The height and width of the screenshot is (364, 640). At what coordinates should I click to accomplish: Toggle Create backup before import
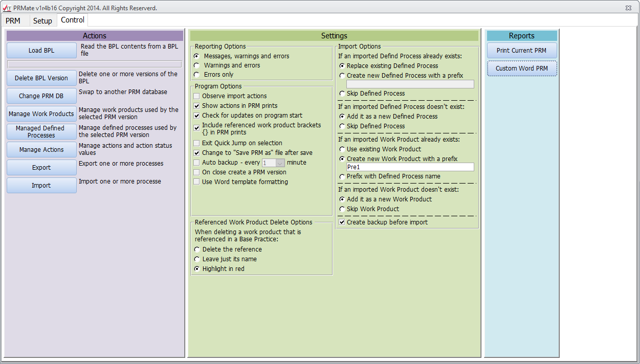342,222
